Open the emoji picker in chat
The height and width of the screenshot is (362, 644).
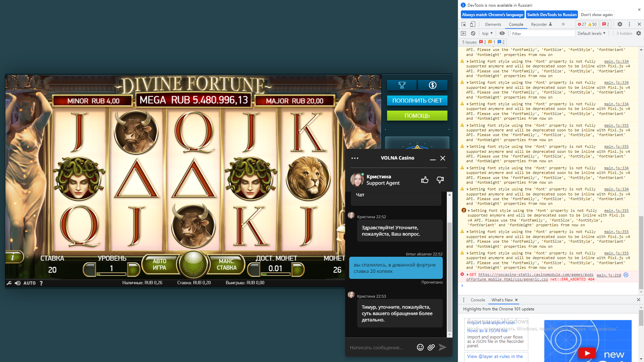[420, 347]
